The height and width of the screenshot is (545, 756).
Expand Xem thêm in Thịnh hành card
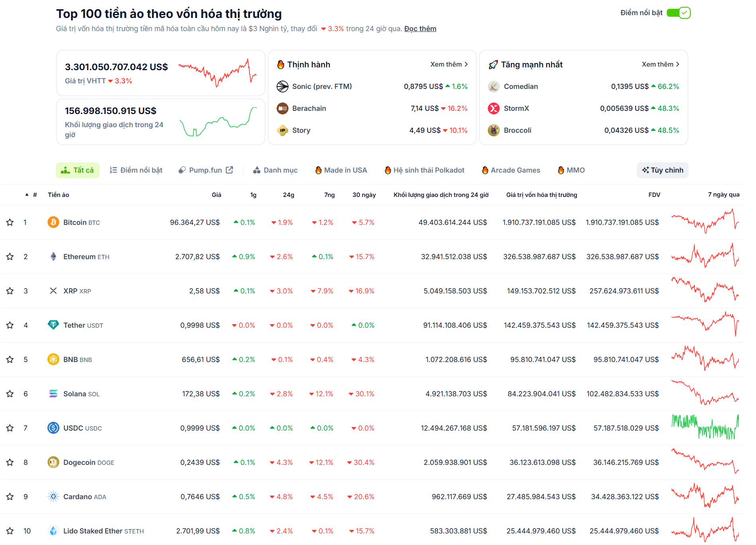pos(449,64)
